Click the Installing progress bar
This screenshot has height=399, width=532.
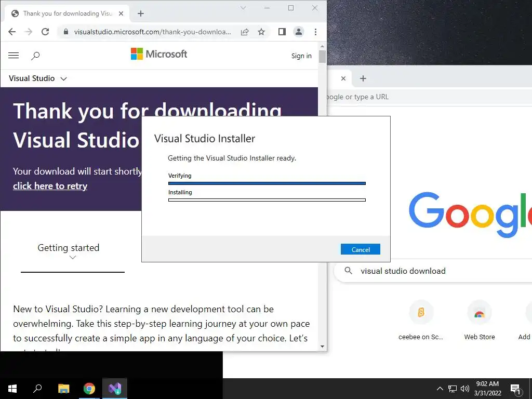coord(267,200)
